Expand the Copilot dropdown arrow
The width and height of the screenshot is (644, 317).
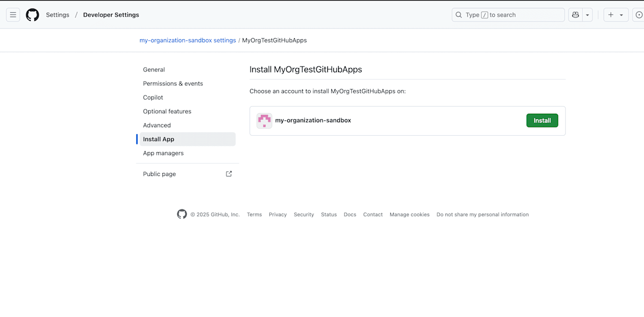pyautogui.click(x=588, y=15)
